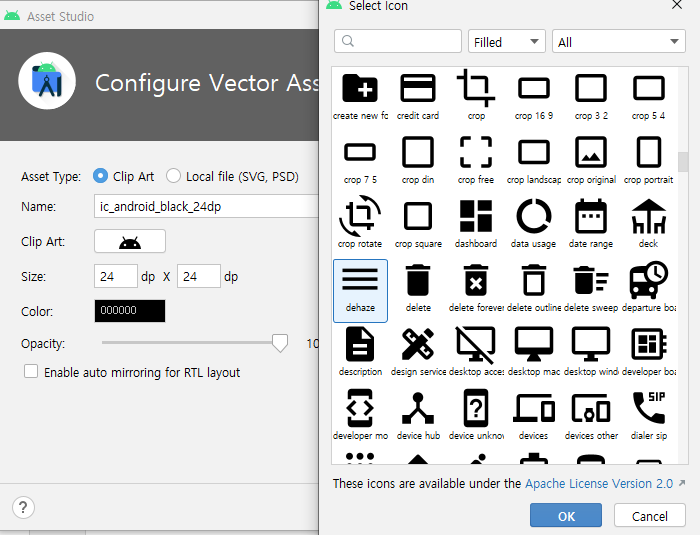Close the Select Icon dialog
The height and width of the screenshot is (535, 700).
(x=677, y=5)
